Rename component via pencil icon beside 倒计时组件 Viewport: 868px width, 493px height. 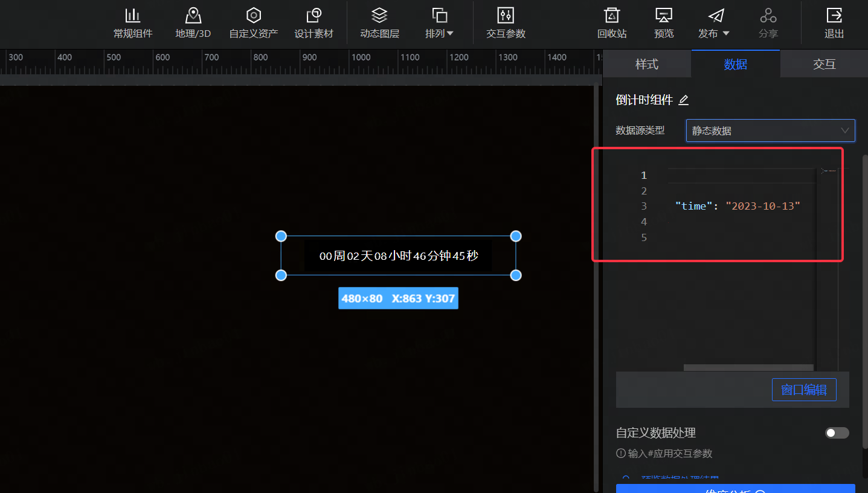[x=683, y=100]
